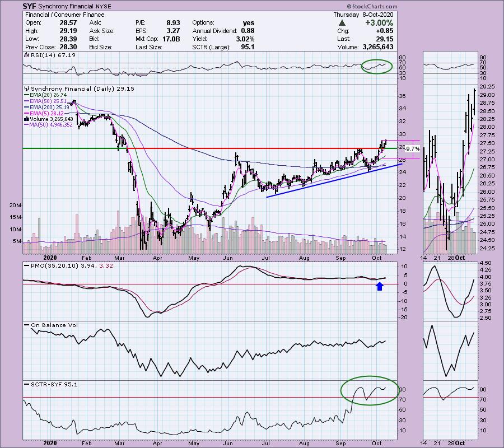The image size is (504, 448).
Task: Click the EMA(50) 25.51 legend entry
Action: (48, 101)
